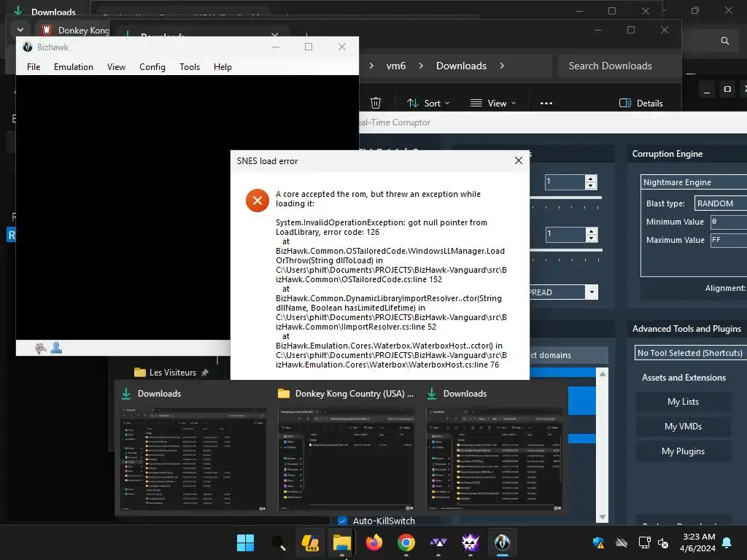Screen dimensions: 747x560
Task: Open the See more ellipsis in Explorer toolbar
Action: pyautogui.click(x=546, y=104)
